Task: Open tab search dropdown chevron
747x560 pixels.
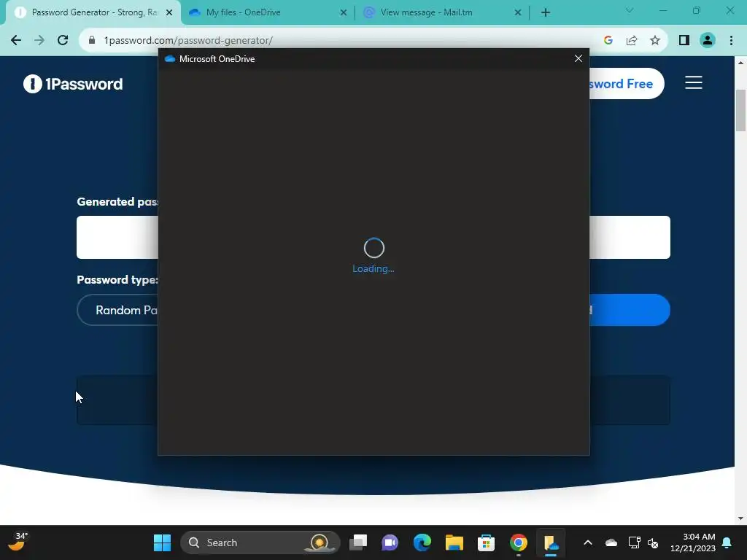Action: click(630, 10)
